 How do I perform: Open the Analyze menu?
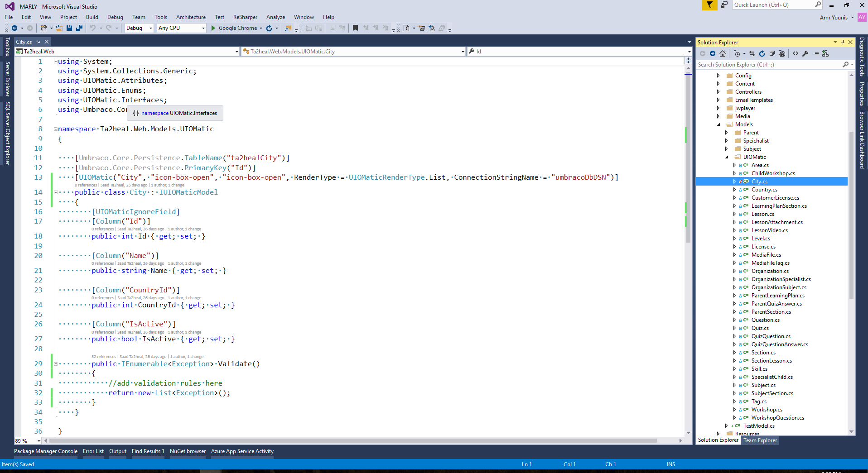pyautogui.click(x=275, y=17)
